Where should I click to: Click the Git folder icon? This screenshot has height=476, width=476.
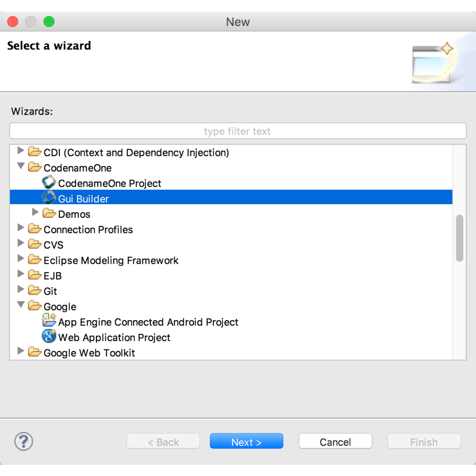coord(35,290)
